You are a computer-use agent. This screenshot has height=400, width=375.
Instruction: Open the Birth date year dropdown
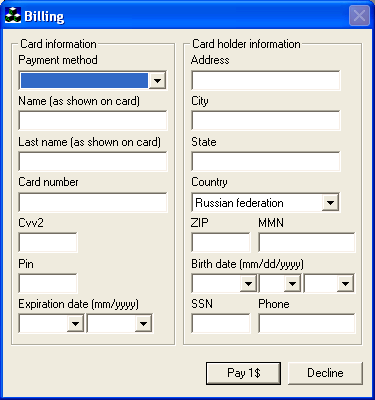pos(329,283)
